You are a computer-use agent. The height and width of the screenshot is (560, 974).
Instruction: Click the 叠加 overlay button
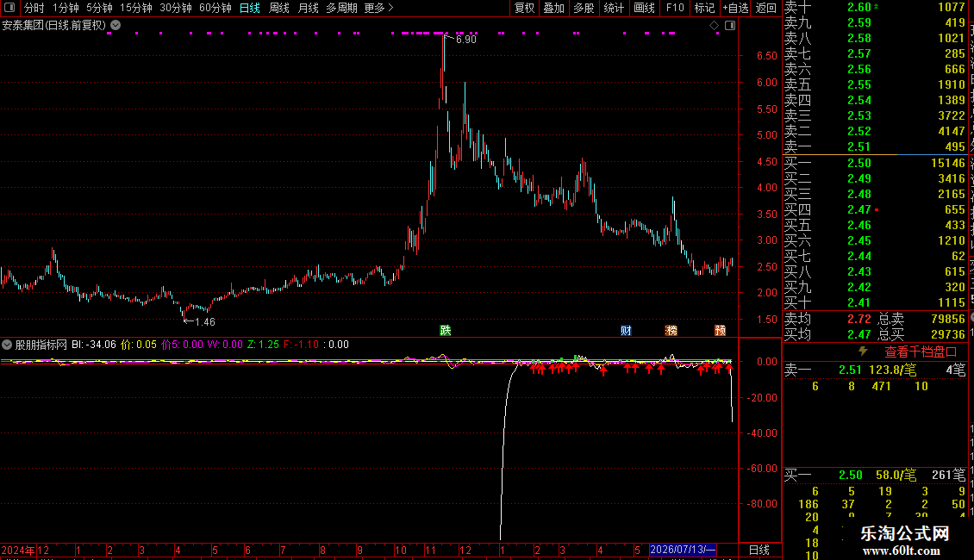(x=554, y=8)
